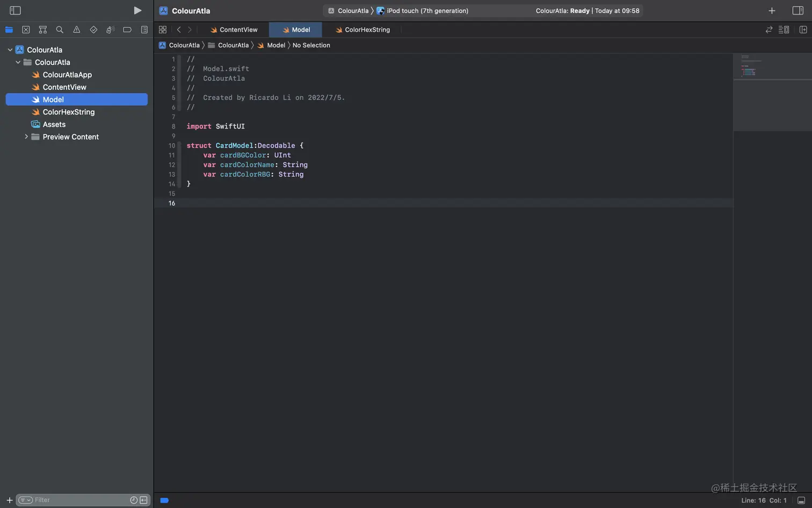Image resolution: width=812 pixels, height=508 pixels.
Task: Enable code review arrows icon
Action: tap(769, 30)
